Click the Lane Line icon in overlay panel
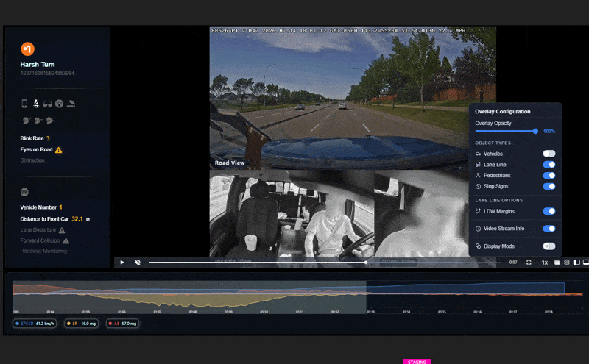The image size is (589, 364). (478, 165)
